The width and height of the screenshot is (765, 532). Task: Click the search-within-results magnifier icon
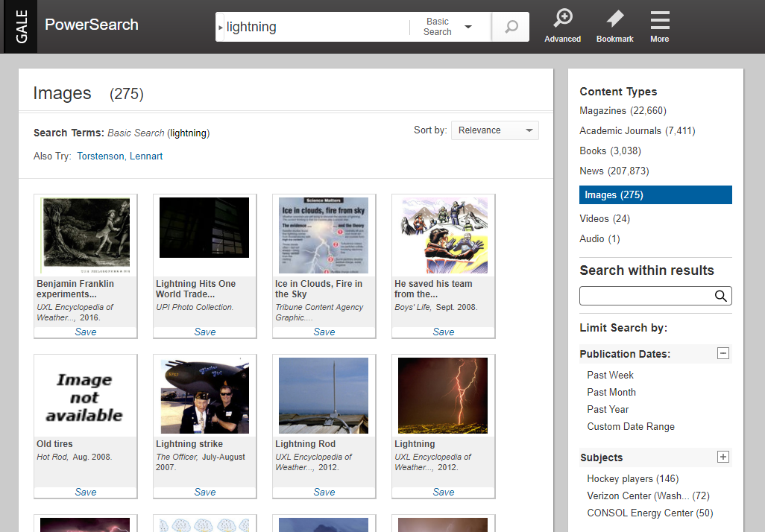tap(720, 296)
